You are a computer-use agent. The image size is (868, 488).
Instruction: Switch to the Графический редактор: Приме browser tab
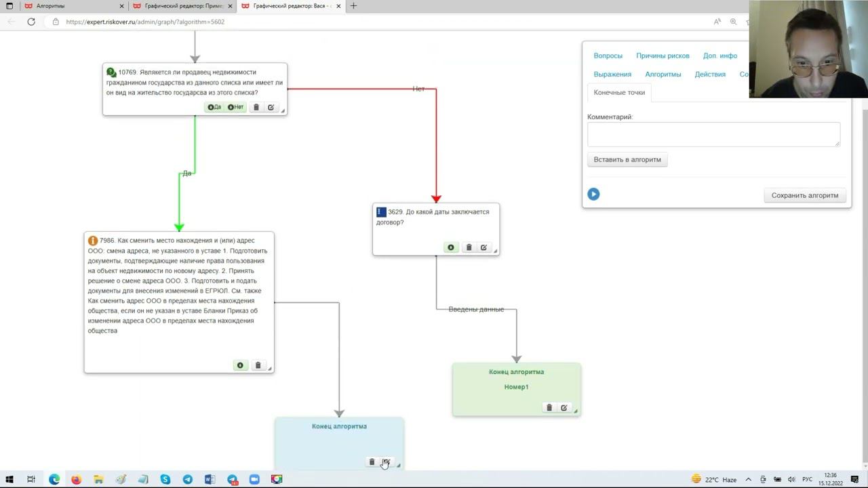tap(183, 6)
